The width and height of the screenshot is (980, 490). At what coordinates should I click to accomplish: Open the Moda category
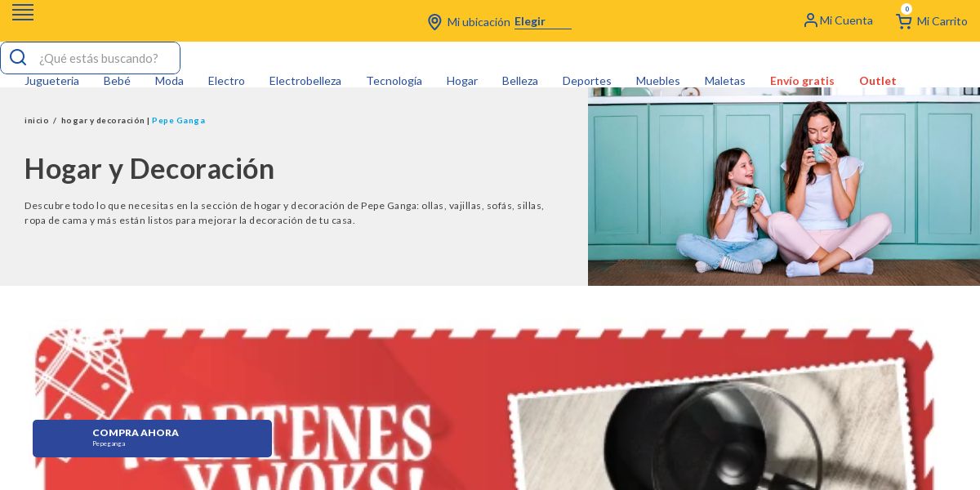169,81
